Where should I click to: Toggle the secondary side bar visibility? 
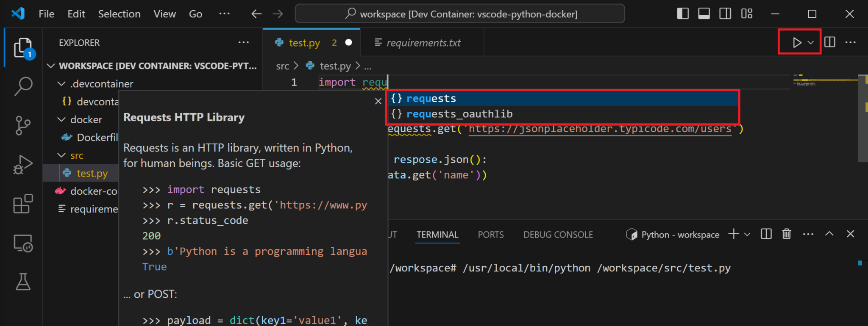(725, 14)
